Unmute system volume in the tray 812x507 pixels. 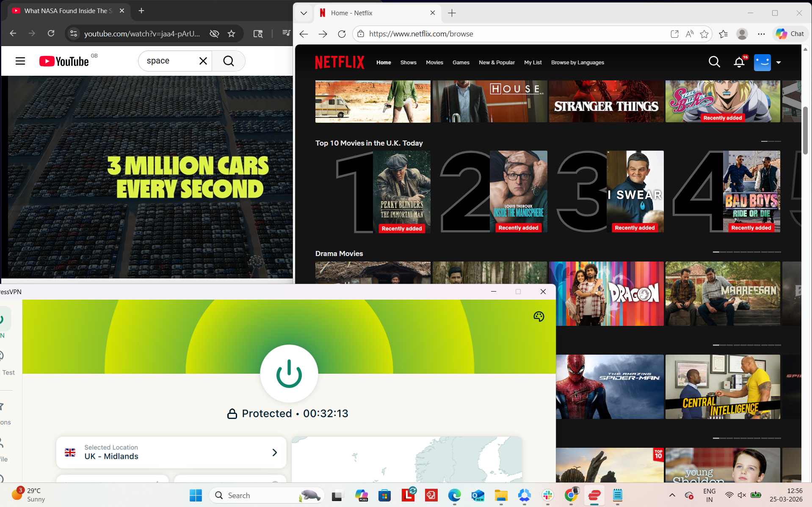tap(742, 495)
